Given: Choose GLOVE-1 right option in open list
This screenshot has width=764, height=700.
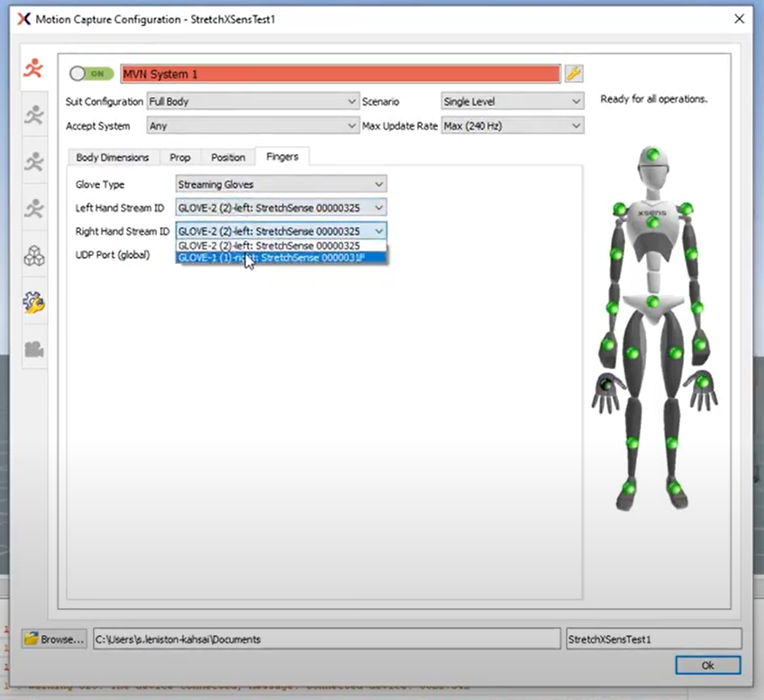Looking at the screenshot, I should [281, 258].
